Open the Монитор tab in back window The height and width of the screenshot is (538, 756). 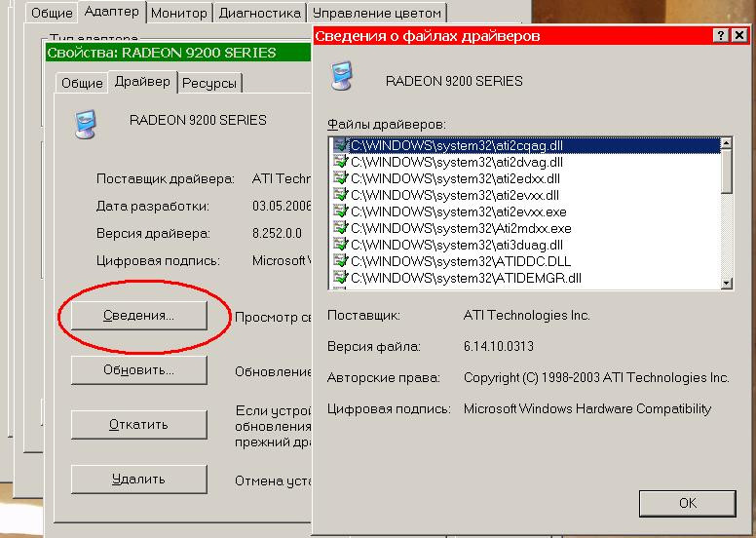(179, 13)
